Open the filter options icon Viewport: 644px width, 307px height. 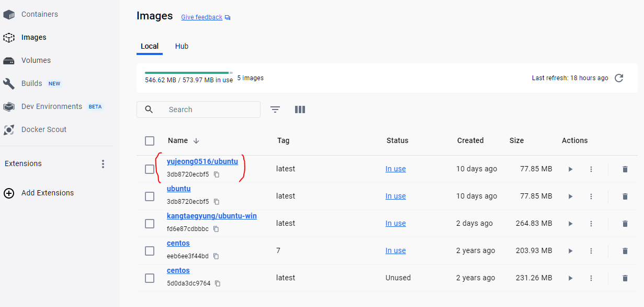coord(275,109)
